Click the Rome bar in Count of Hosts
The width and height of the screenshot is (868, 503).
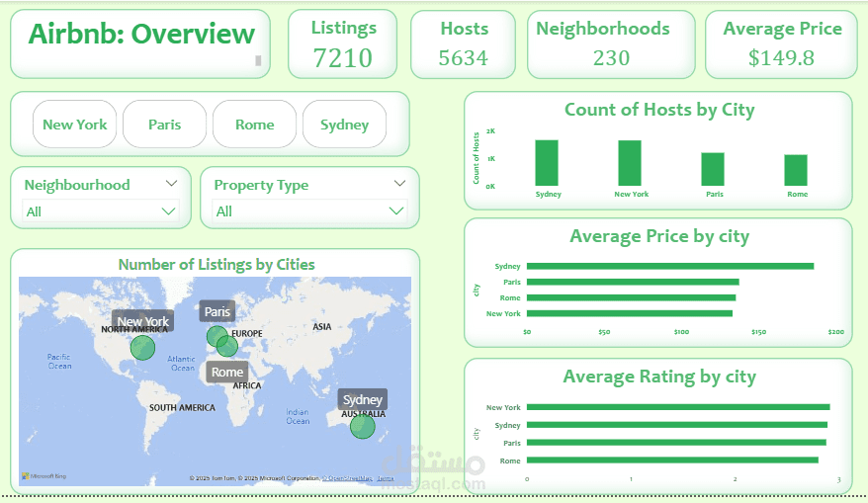tap(796, 170)
